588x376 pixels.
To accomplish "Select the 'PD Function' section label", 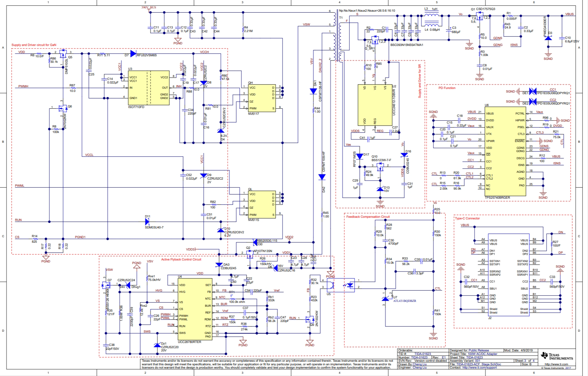I will (447, 88).
